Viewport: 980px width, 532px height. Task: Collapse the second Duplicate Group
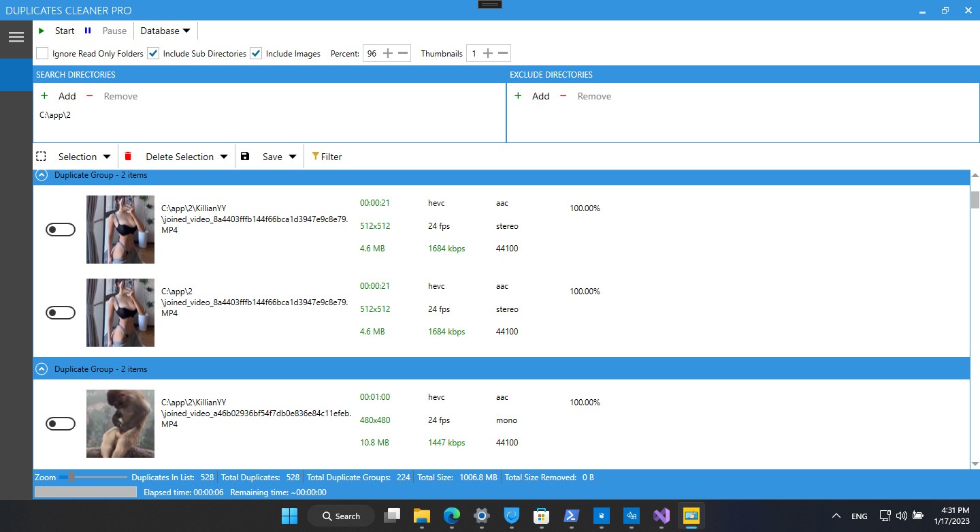(42, 369)
